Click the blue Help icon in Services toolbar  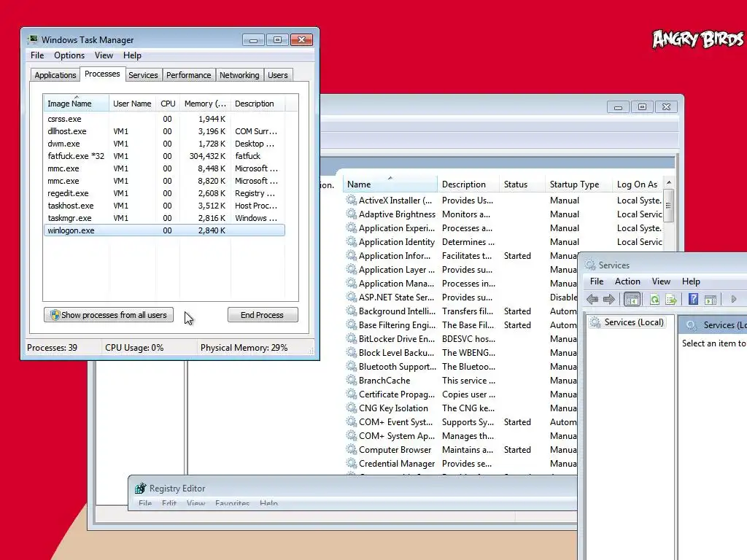click(693, 299)
